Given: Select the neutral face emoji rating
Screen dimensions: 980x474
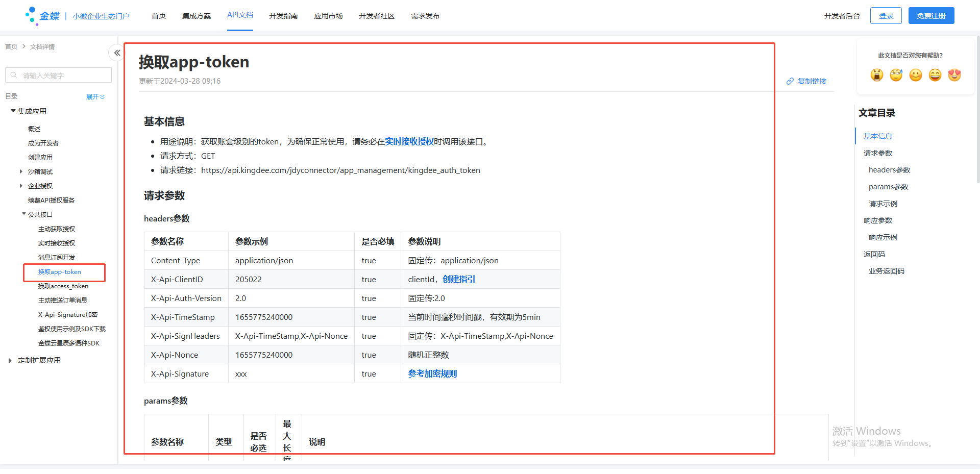Looking at the screenshot, I should tap(915, 74).
